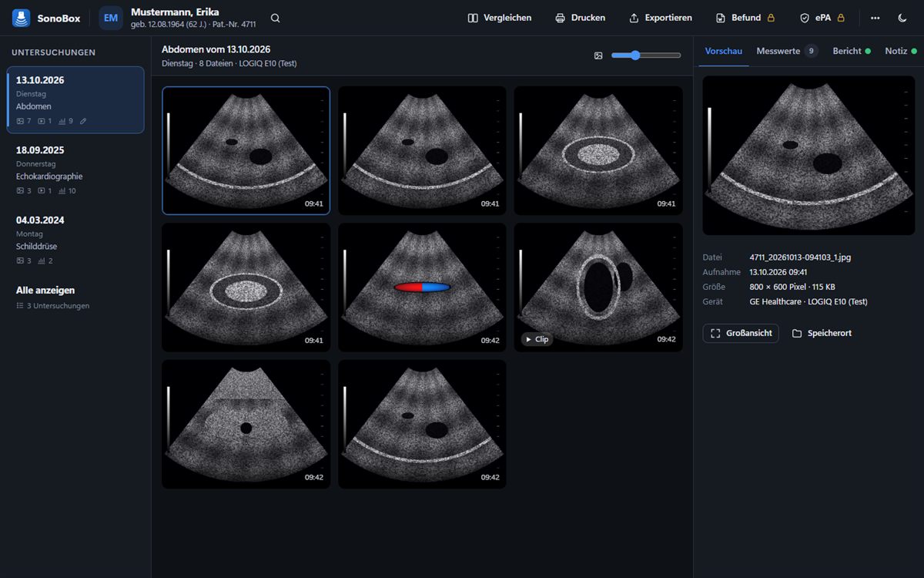Select the red-blue Doppler thumbnail
Viewport: 924px width, 578px height.
pyautogui.click(x=422, y=287)
